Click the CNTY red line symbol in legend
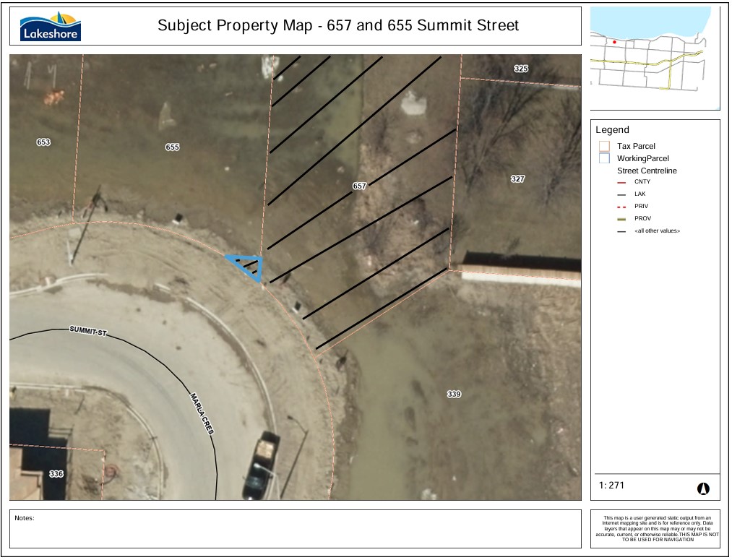 (621, 182)
